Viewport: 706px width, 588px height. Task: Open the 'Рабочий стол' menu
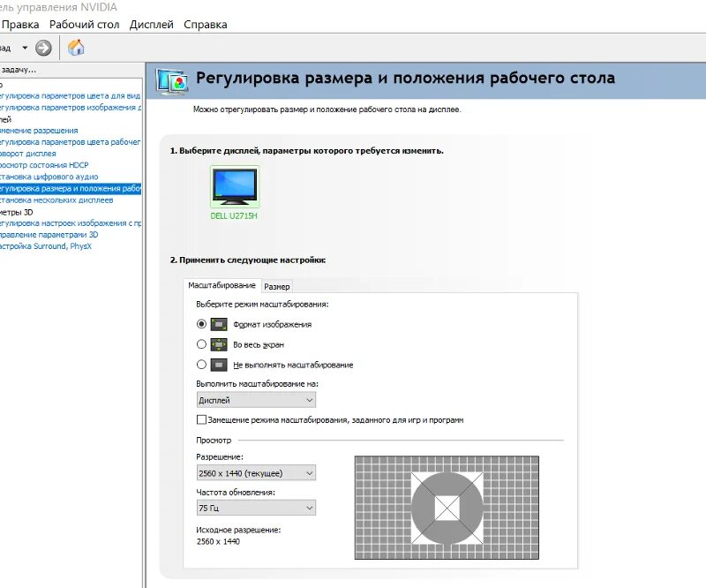(x=84, y=25)
